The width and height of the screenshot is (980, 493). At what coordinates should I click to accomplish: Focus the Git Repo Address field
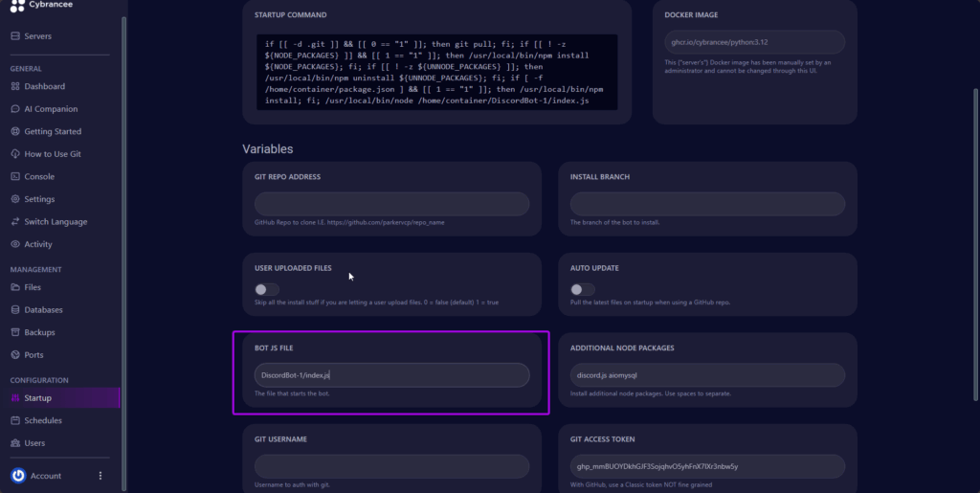point(391,204)
